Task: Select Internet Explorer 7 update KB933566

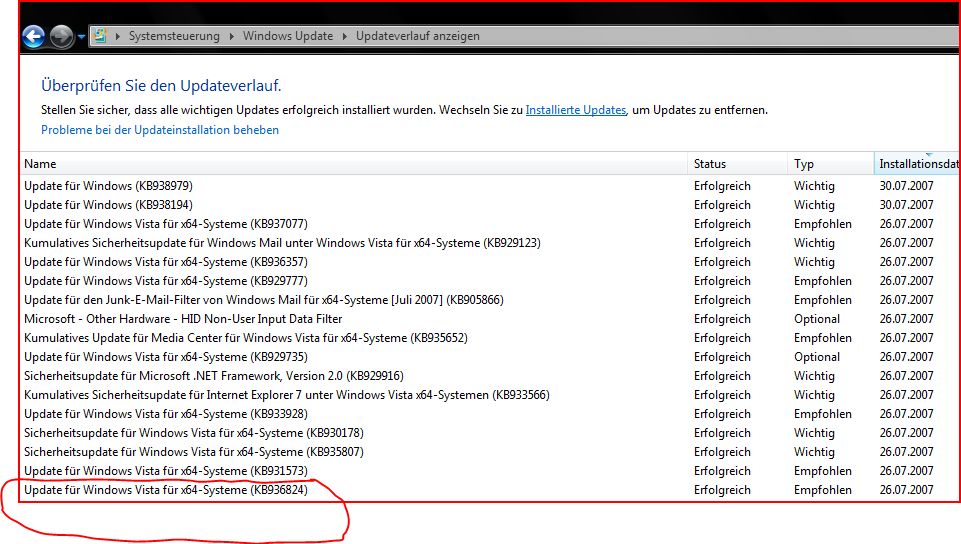Action: 489,395
